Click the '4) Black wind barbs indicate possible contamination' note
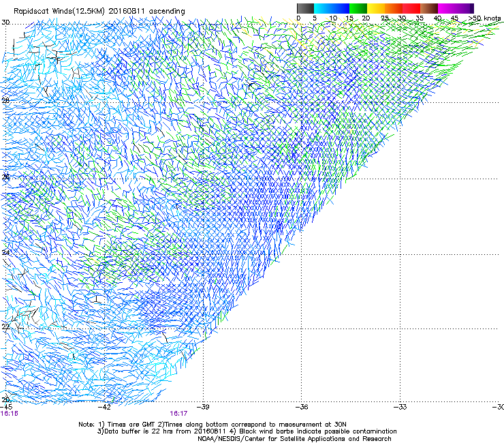 pos(313,431)
